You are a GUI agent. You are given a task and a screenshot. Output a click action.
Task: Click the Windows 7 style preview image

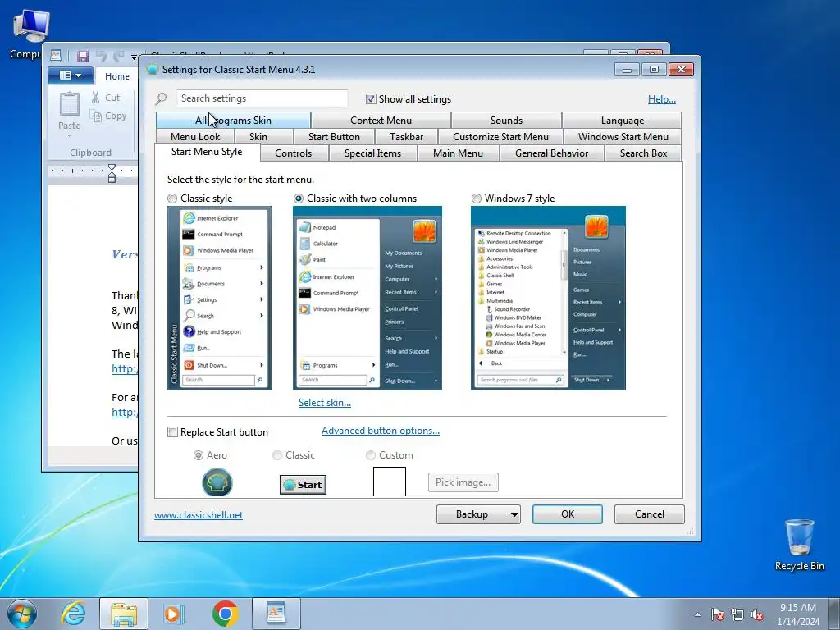pyautogui.click(x=548, y=298)
